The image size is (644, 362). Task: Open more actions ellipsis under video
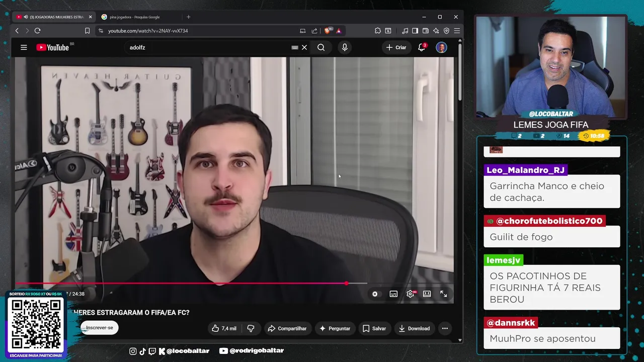(445, 328)
